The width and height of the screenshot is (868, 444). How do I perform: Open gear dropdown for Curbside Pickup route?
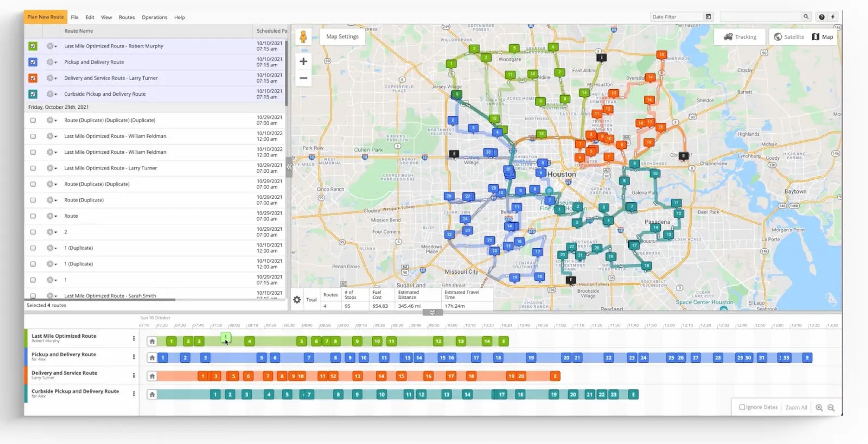[51, 94]
